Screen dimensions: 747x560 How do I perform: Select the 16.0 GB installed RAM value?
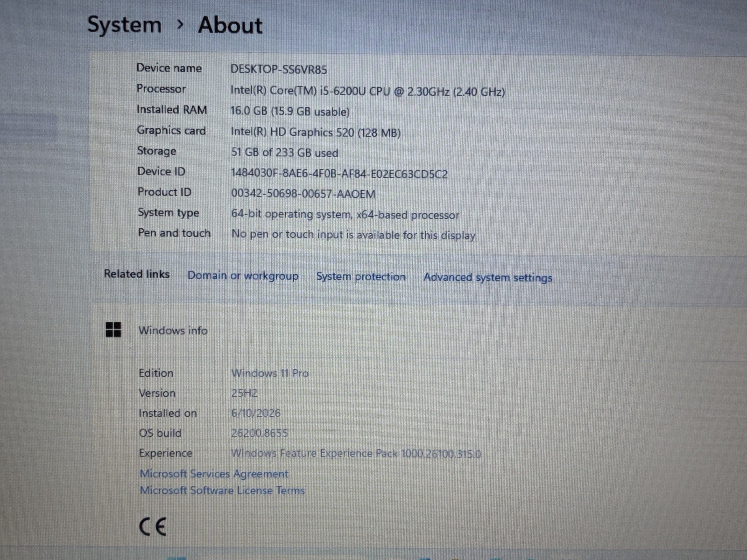tap(290, 112)
